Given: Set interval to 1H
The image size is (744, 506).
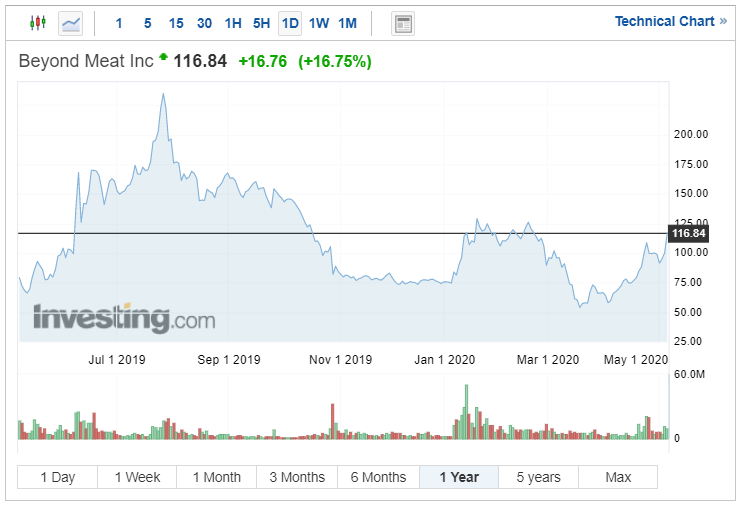Looking at the screenshot, I should tap(233, 23).
